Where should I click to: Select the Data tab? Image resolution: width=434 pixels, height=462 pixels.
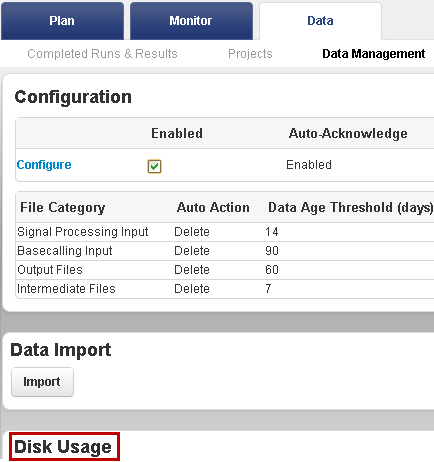(x=320, y=21)
